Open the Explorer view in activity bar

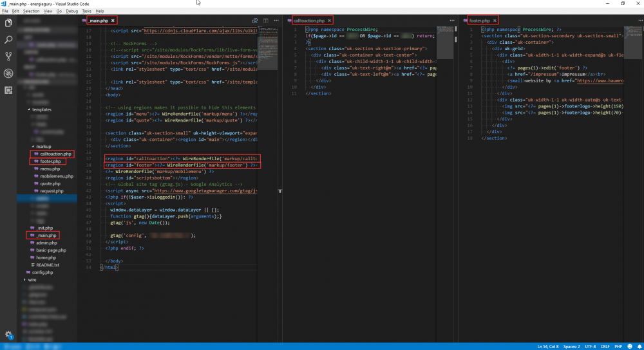(8, 23)
